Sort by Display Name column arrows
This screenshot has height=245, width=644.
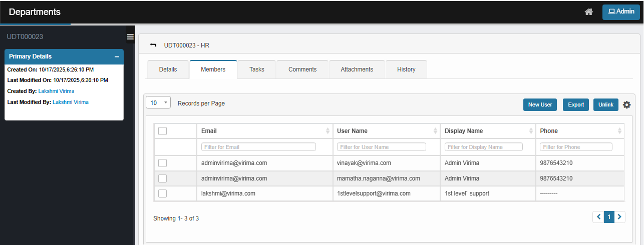click(531, 131)
